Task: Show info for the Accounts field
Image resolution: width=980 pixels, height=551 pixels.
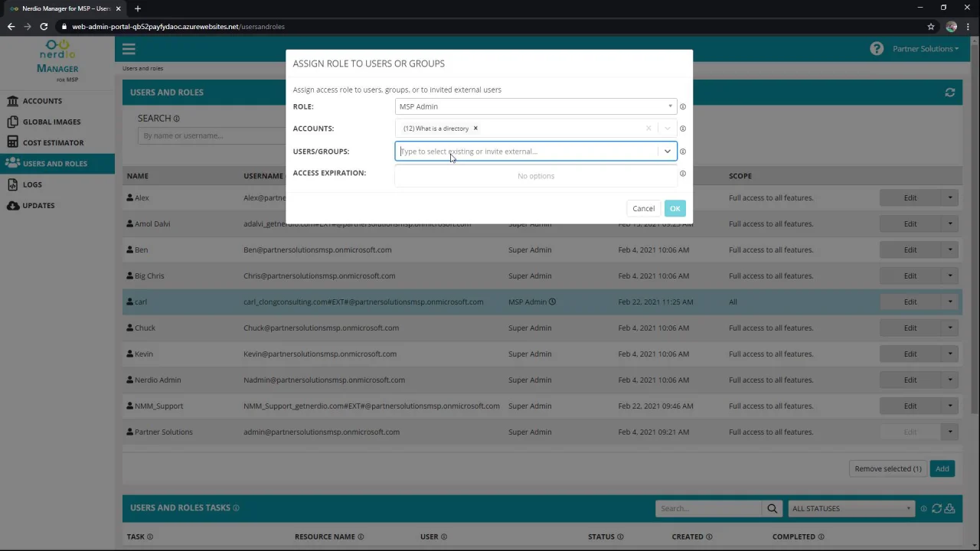Action: pos(683,129)
